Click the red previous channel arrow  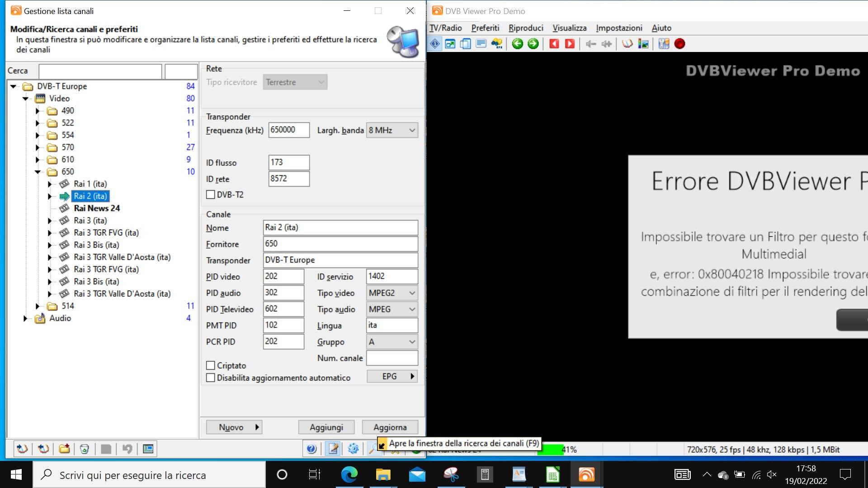[554, 44]
